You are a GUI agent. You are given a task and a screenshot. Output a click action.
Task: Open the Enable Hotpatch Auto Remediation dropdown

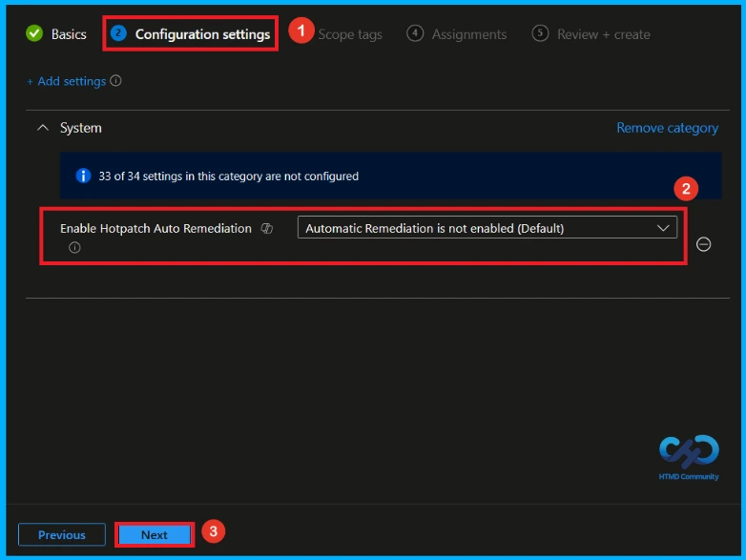[x=487, y=228]
